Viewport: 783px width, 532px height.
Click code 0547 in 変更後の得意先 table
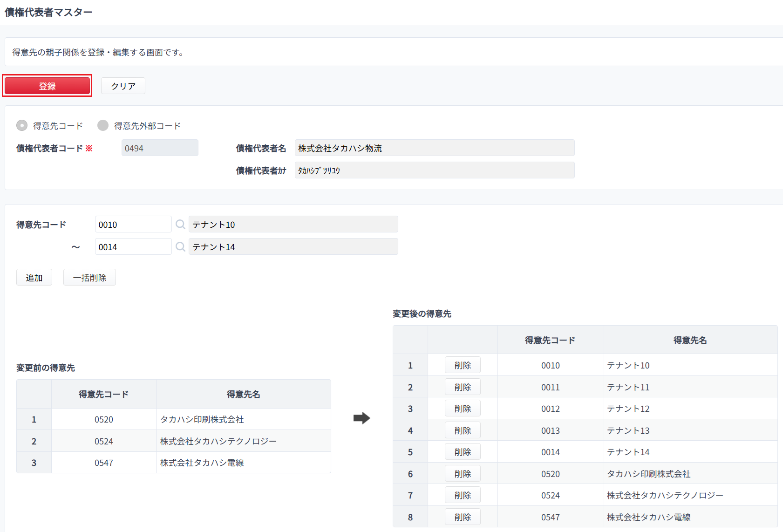(x=551, y=517)
